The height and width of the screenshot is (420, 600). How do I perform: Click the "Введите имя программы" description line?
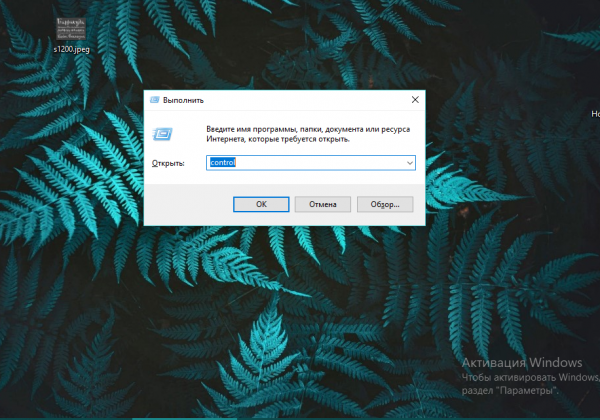pos(308,129)
